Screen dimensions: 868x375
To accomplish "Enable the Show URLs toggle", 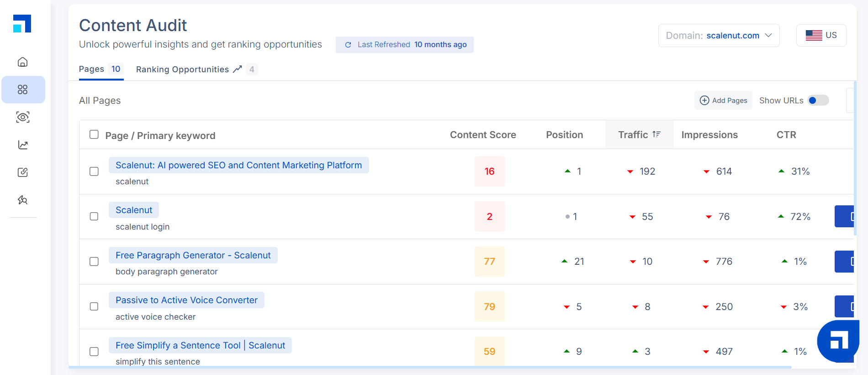I will pos(818,100).
